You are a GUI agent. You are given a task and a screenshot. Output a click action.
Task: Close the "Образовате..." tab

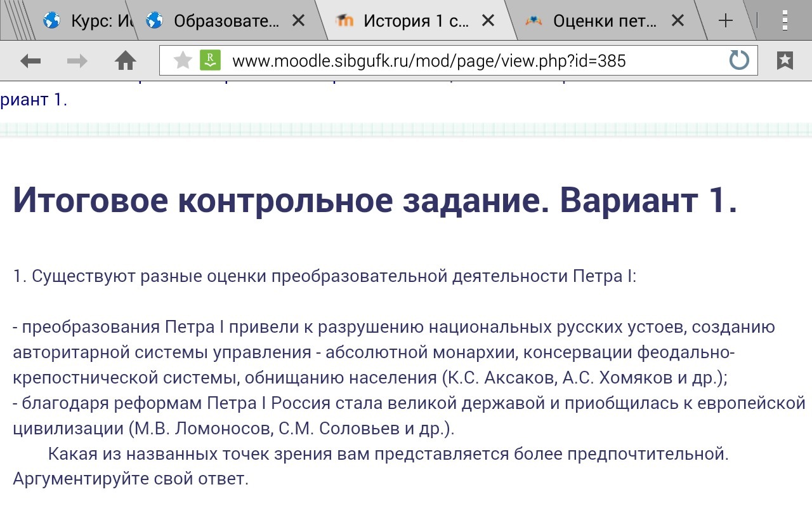tap(298, 21)
